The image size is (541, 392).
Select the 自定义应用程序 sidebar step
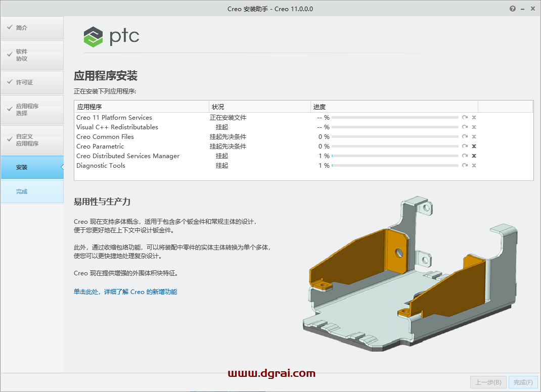coord(32,140)
